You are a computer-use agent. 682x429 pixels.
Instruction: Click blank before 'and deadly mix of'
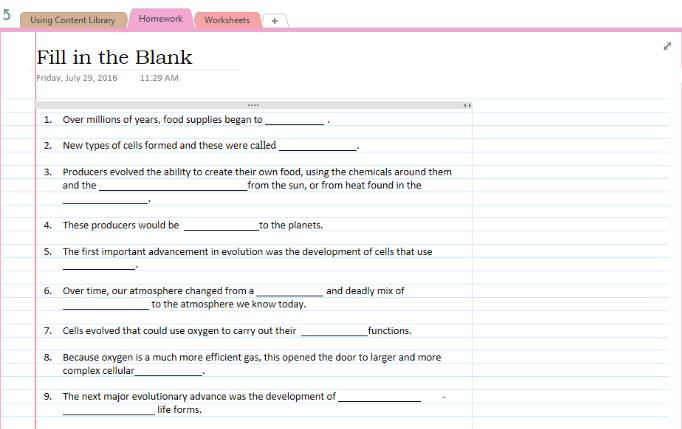tap(290, 292)
